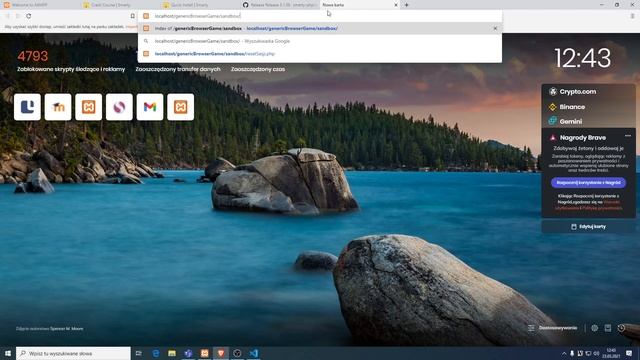Open a new tab with the plus button
This screenshot has height=360, width=640.
(407, 5)
